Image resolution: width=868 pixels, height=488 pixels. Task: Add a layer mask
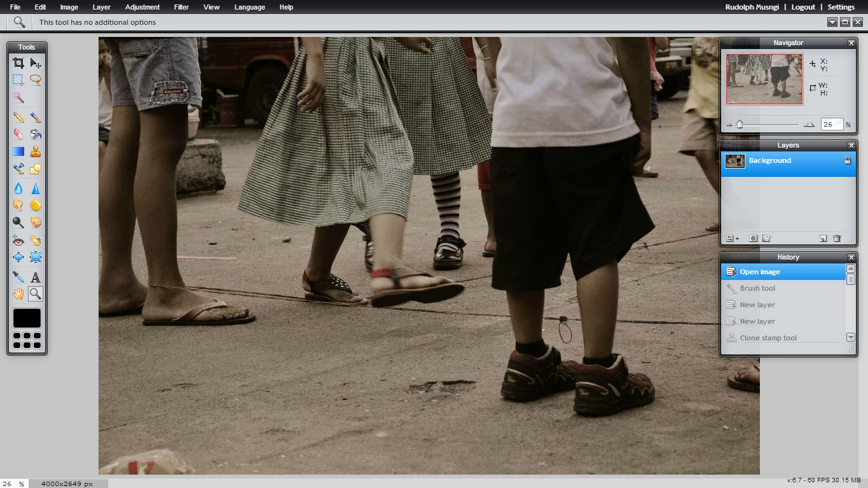(x=753, y=239)
